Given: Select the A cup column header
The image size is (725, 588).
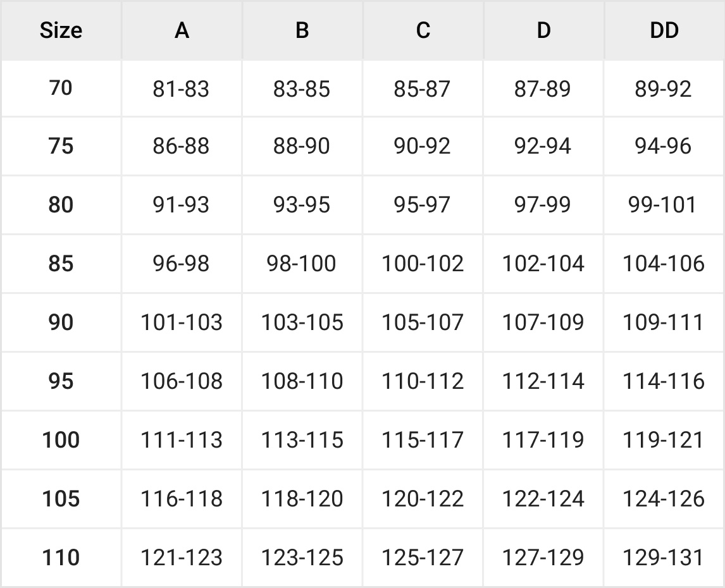Looking at the screenshot, I should [x=182, y=30].
